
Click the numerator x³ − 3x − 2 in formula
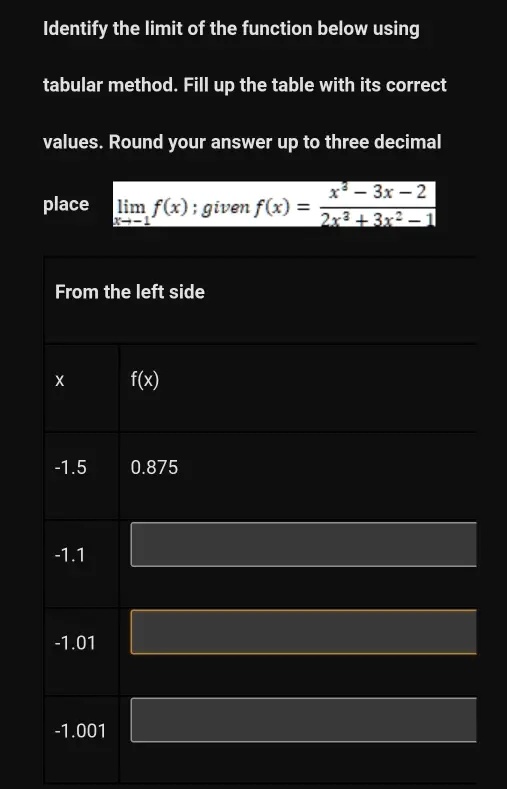[377, 192]
